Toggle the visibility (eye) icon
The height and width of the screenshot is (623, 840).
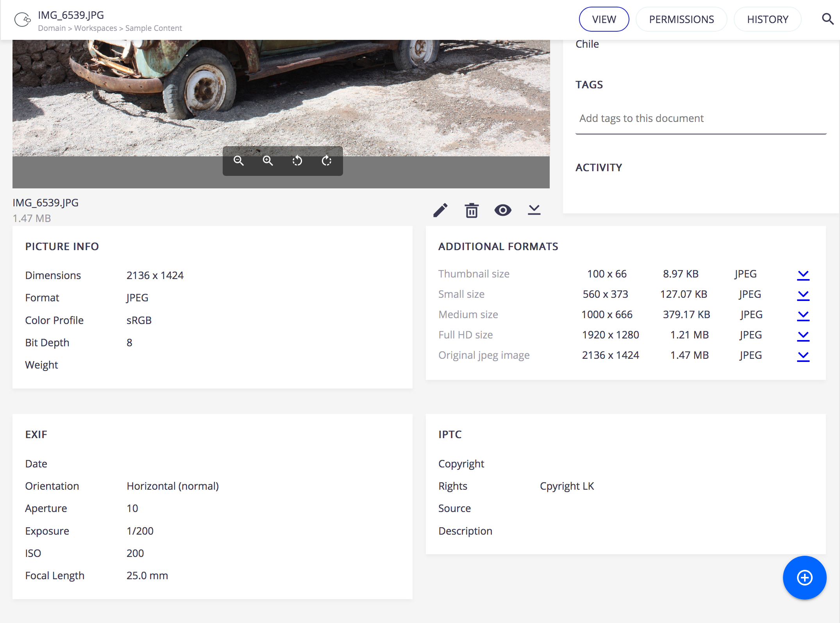(502, 209)
